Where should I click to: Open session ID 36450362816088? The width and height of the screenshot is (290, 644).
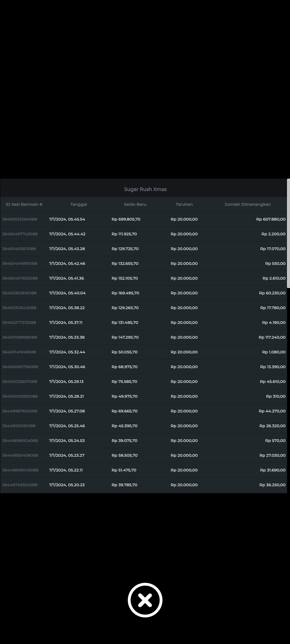(19, 293)
